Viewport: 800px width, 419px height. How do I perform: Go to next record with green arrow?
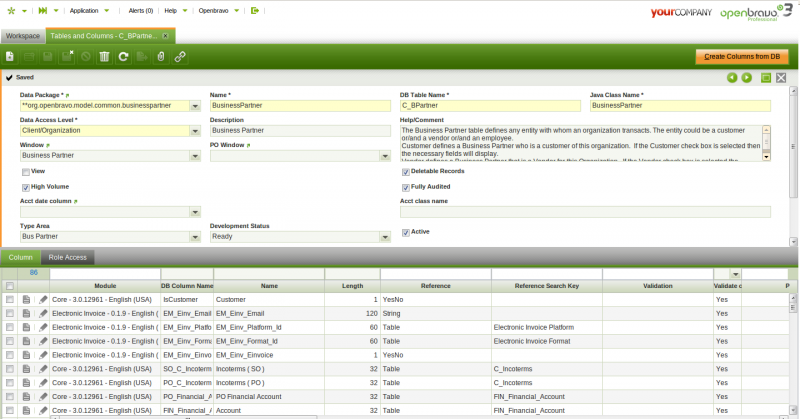point(747,77)
